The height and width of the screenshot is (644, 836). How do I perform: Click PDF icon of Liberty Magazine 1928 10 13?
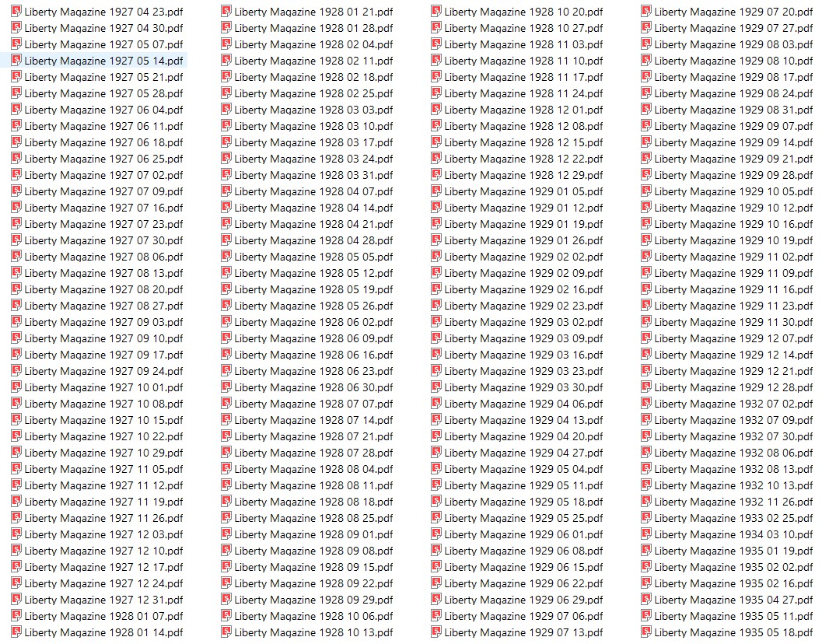pyautogui.click(x=226, y=632)
